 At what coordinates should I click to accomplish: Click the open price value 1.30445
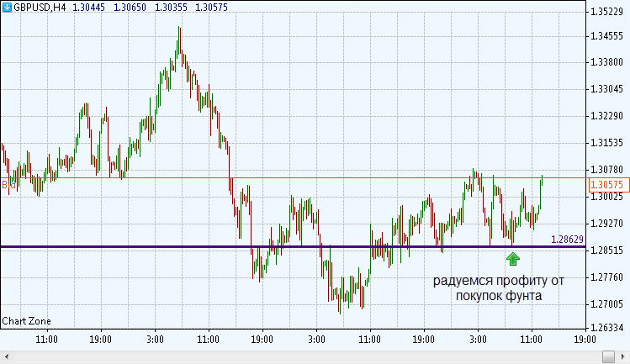[x=89, y=8]
